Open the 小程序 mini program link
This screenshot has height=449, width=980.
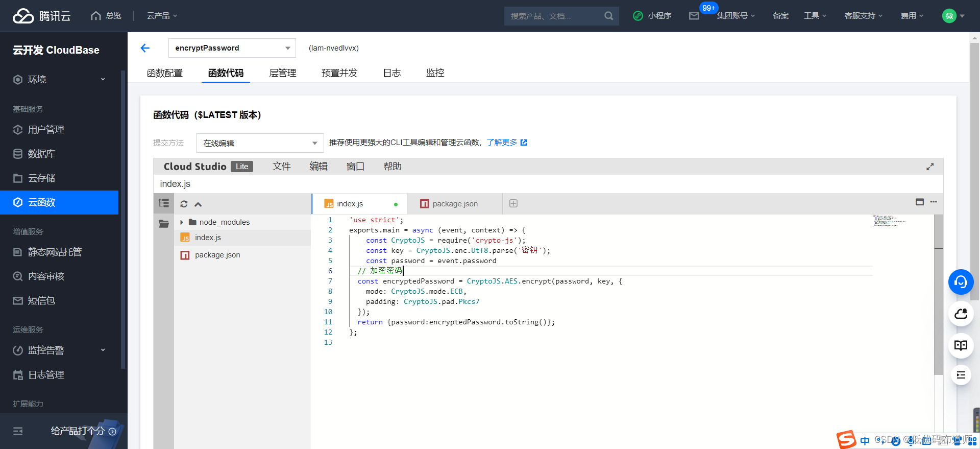coord(652,16)
